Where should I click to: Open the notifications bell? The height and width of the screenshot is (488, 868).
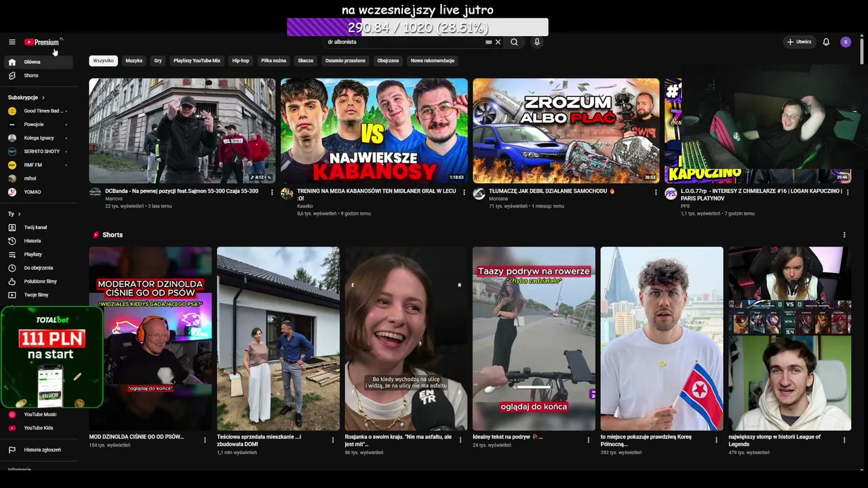[826, 42]
